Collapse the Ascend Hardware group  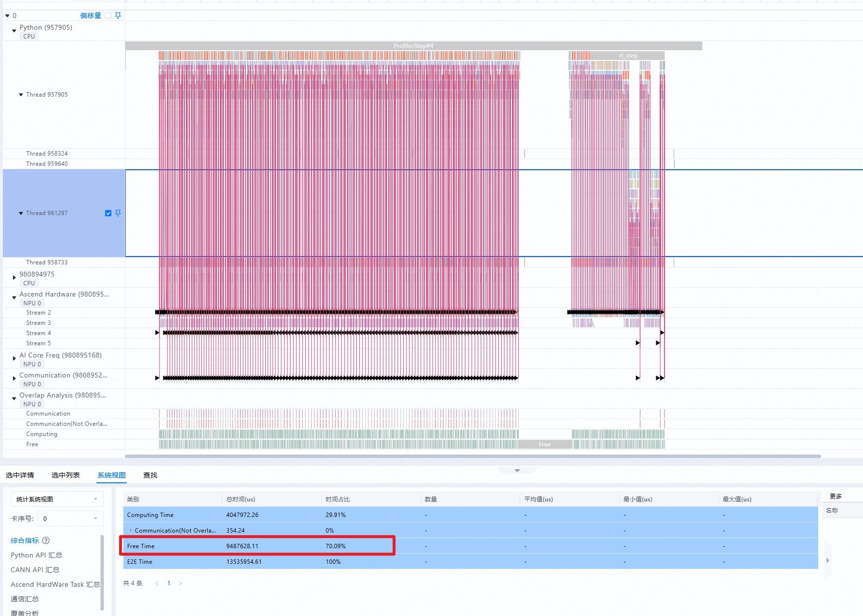(x=14, y=298)
